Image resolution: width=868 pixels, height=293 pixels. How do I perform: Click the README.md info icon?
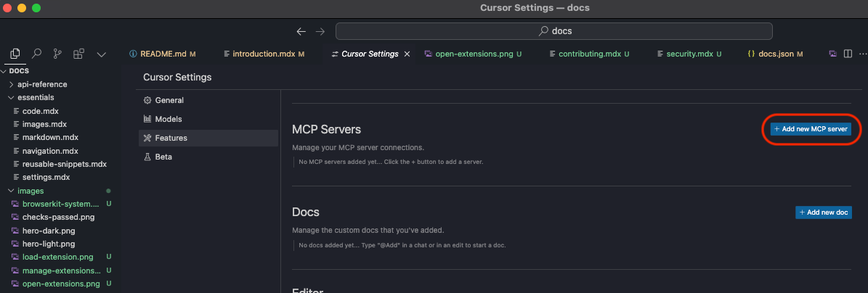click(x=133, y=54)
